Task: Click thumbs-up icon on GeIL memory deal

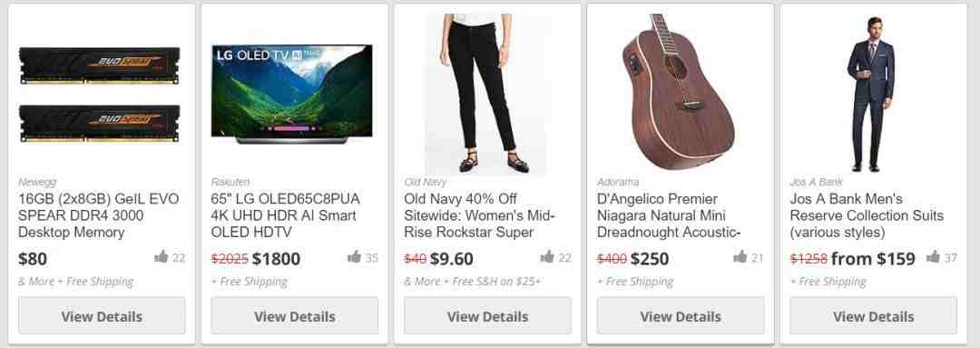Action: click(x=162, y=256)
